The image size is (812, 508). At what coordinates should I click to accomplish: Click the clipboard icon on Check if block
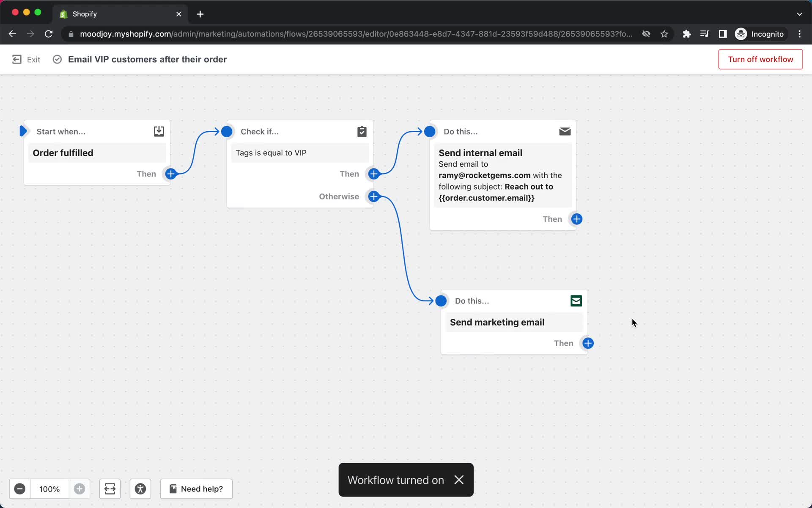coord(362,132)
